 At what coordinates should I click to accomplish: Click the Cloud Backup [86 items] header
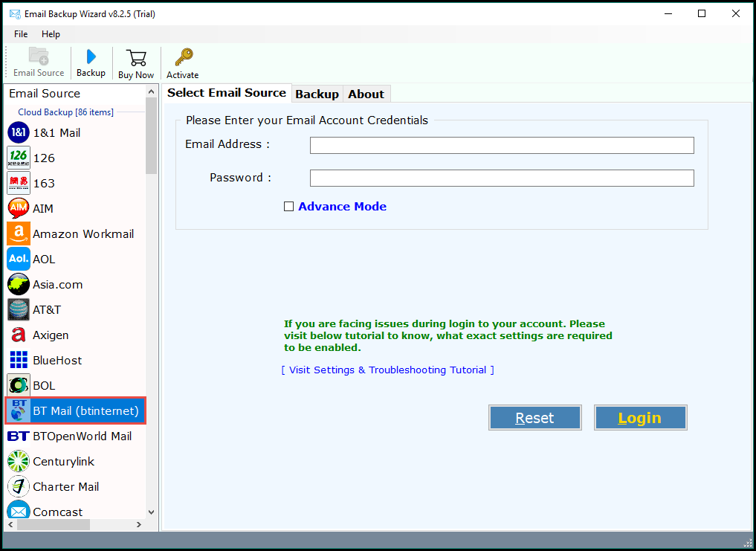coord(65,112)
